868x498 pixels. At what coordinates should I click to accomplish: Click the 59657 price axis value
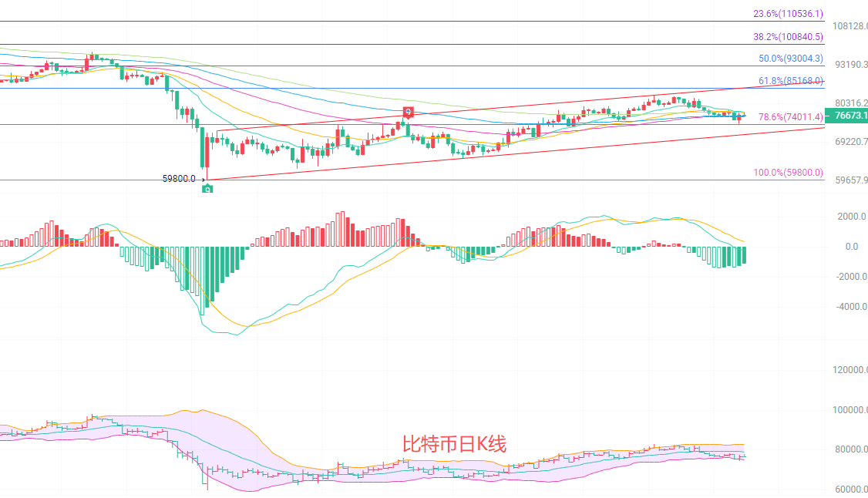point(851,180)
